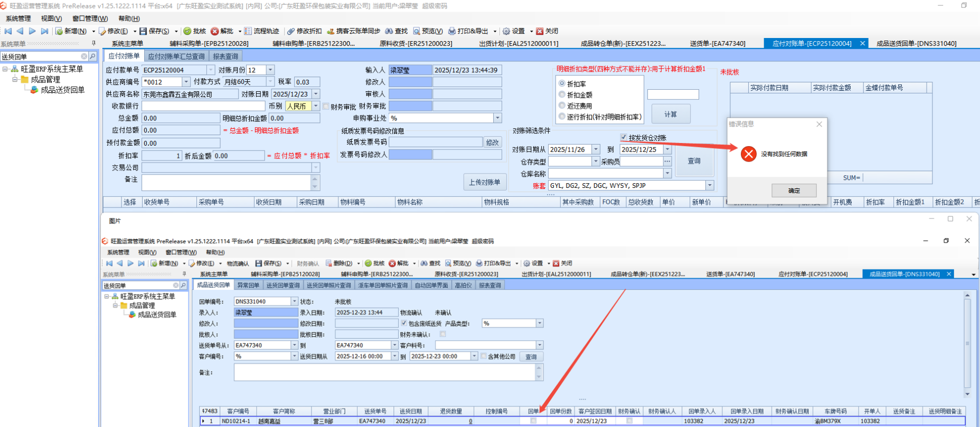Click 批核 approve in the upper toolbar

tap(195, 31)
